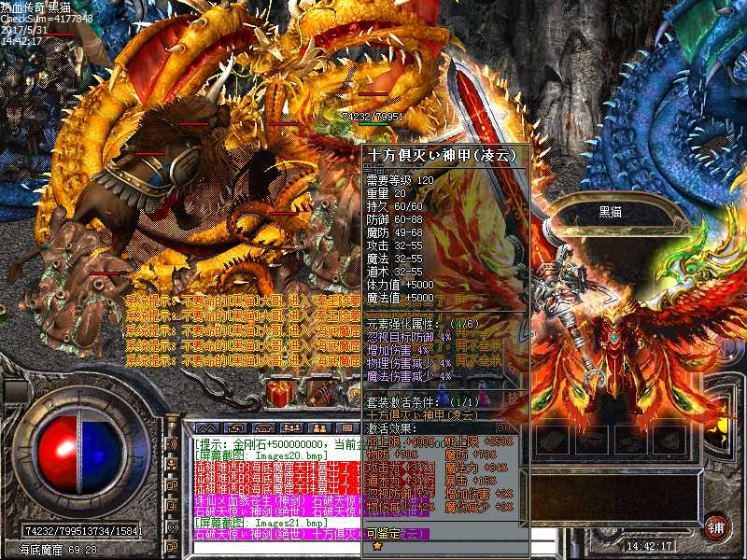The image size is (747, 560).
Task: Click the red gift box icon
Action: 279,394
